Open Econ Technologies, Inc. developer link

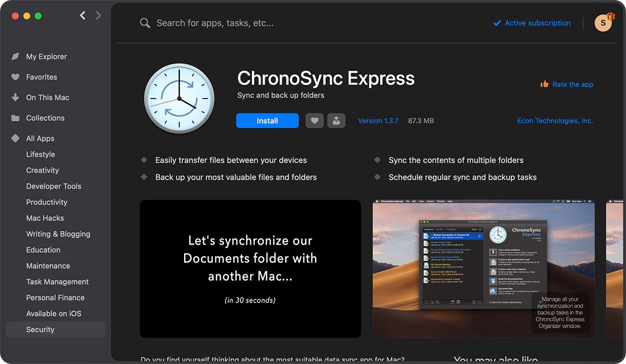[555, 120]
